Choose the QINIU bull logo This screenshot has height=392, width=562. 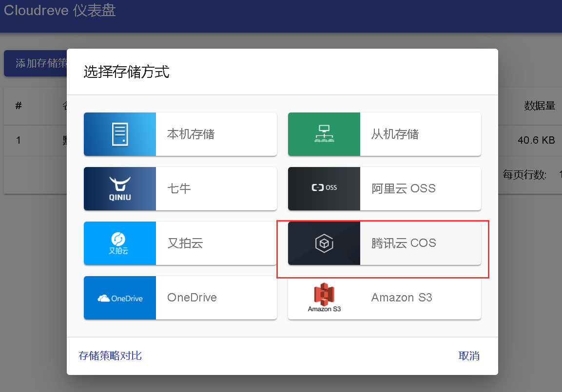point(120,188)
